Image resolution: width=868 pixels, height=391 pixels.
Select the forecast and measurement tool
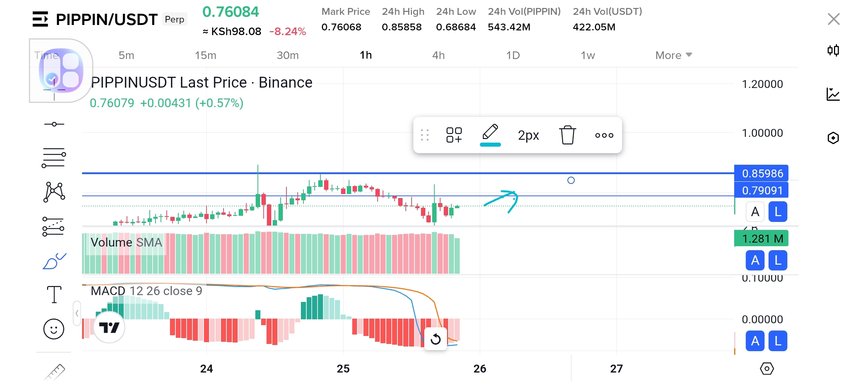click(x=54, y=227)
